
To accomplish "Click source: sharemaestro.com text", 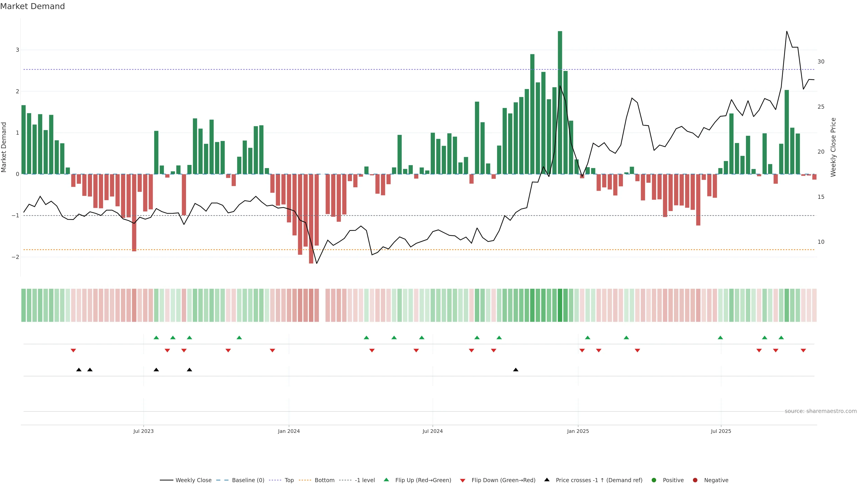I will 821,411.
